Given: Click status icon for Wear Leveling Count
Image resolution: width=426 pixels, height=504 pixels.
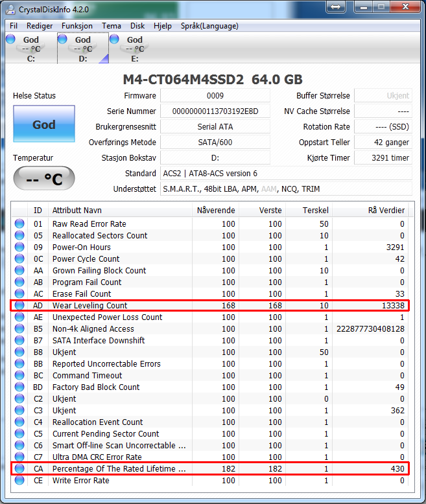Looking at the screenshot, I should pos(19,305).
